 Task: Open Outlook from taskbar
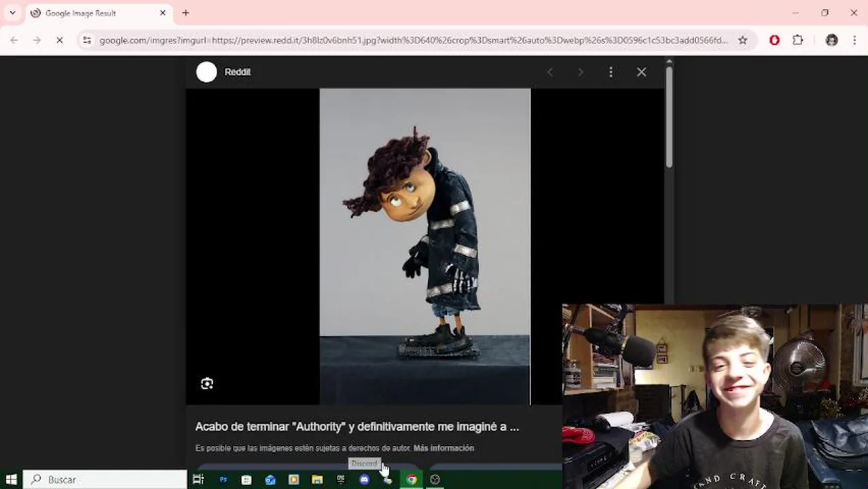pyautogui.click(x=270, y=479)
